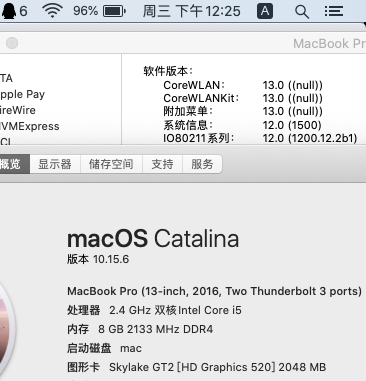Click the CoreWLAN version row
This screenshot has height=381, width=366.
243,85
